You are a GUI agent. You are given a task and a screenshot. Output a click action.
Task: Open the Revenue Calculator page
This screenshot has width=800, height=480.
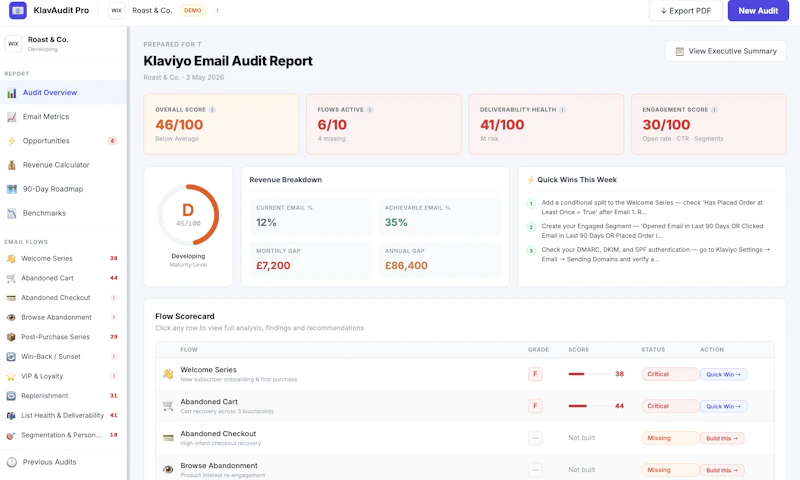tap(63, 165)
